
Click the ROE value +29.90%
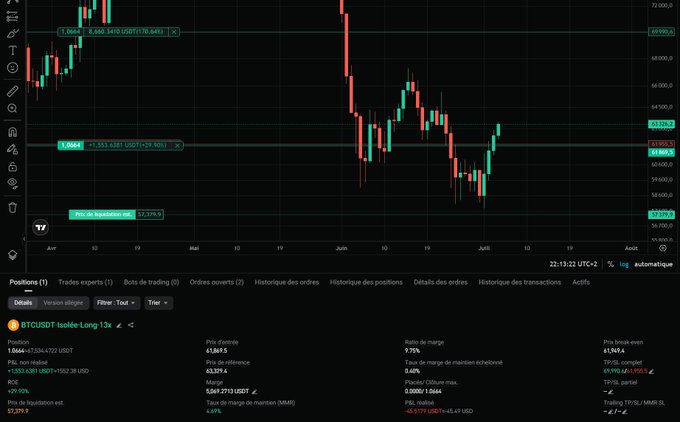click(x=18, y=391)
